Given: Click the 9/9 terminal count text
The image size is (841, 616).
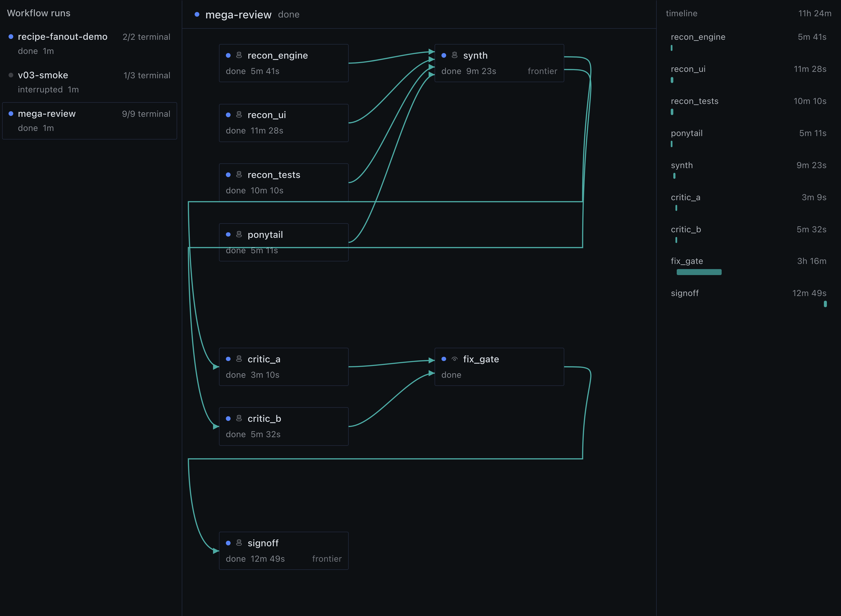Looking at the screenshot, I should [146, 114].
